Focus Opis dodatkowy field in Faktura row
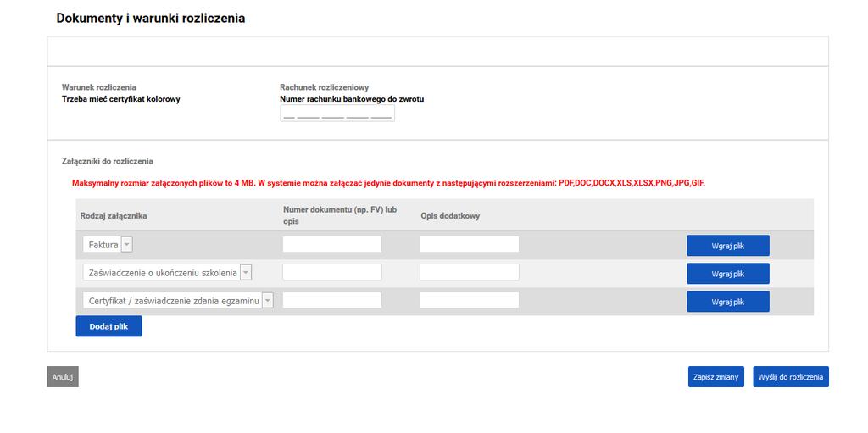 pos(470,244)
